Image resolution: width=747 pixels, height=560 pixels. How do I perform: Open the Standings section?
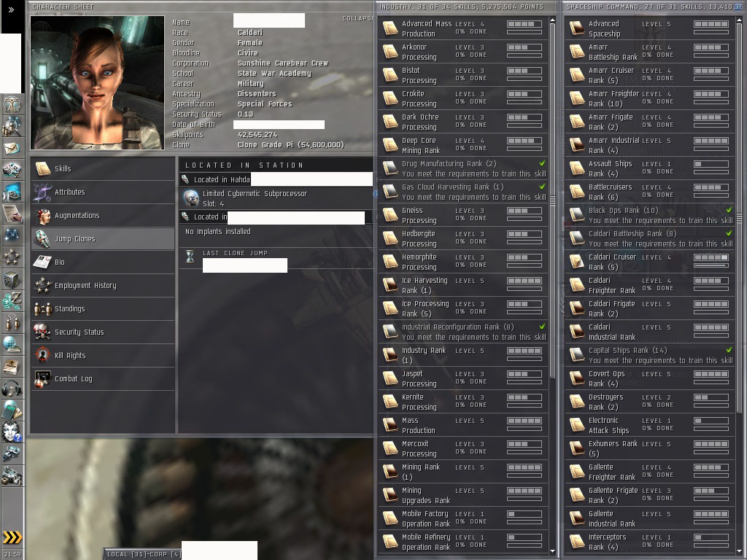(x=103, y=308)
